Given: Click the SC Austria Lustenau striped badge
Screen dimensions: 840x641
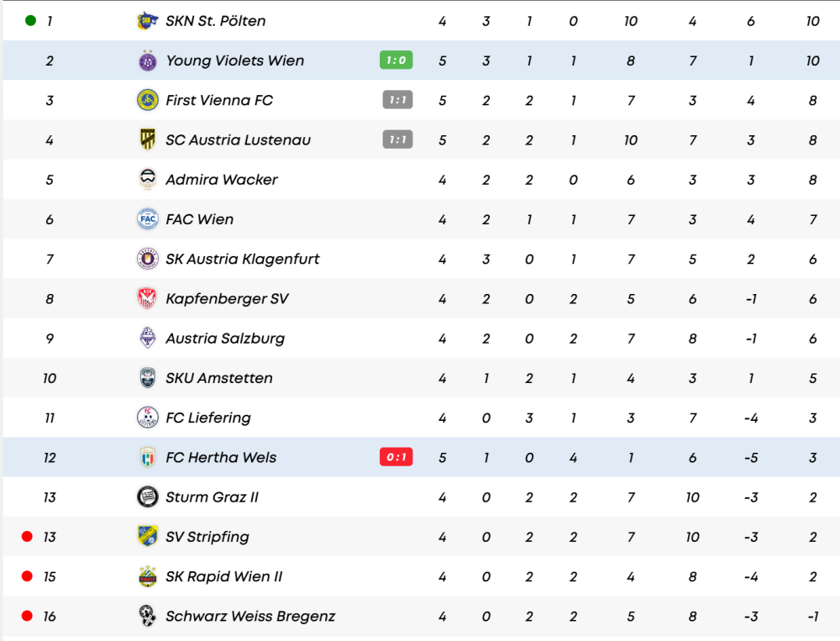Looking at the screenshot, I should tap(148, 139).
